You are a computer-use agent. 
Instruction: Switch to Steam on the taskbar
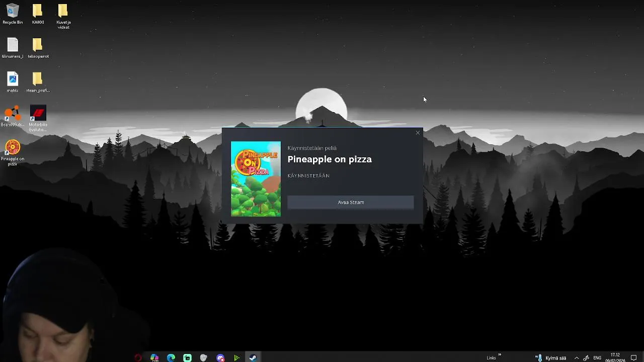click(x=253, y=358)
